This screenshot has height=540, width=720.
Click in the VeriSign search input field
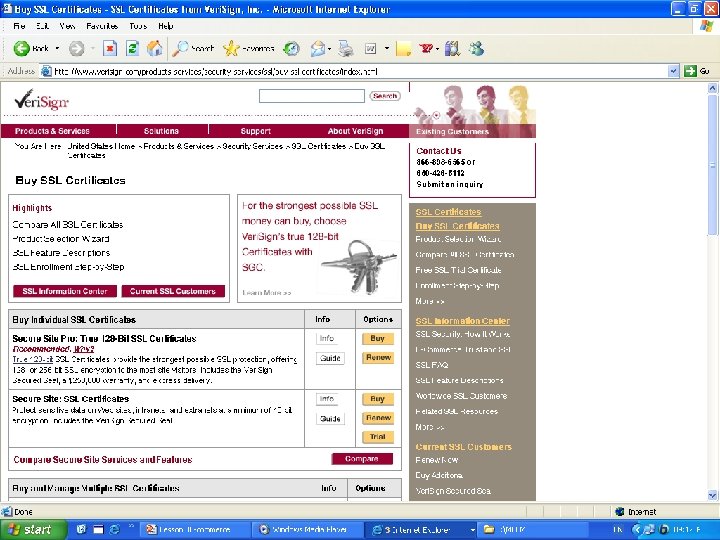312,96
